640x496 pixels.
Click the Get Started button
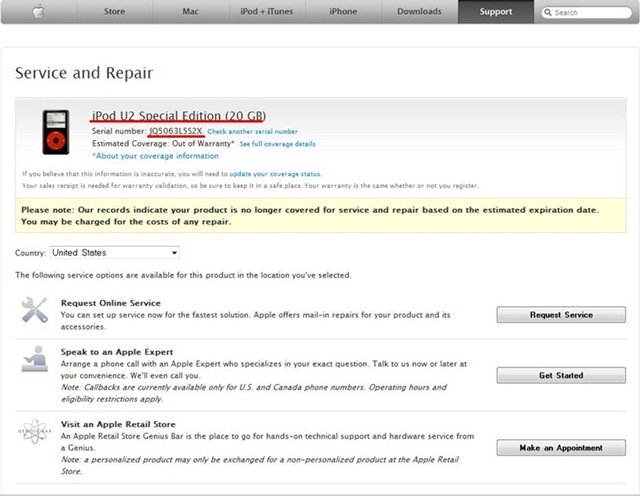click(x=561, y=375)
